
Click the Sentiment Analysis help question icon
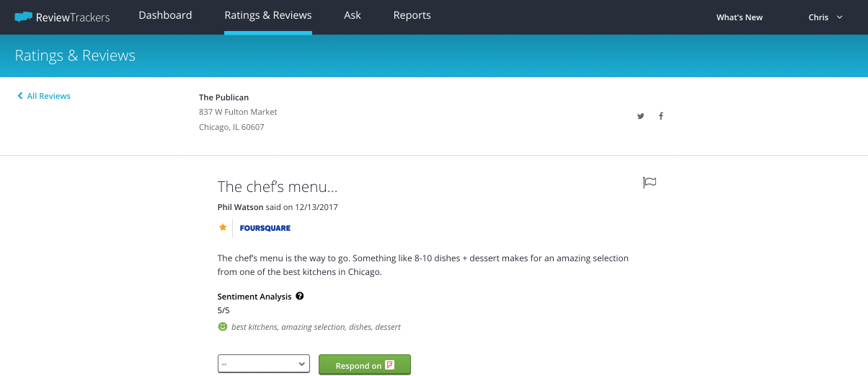(300, 296)
